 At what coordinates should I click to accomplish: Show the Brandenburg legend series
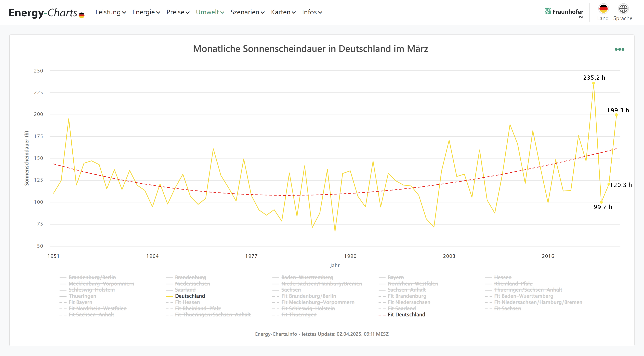tap(186, 277)
